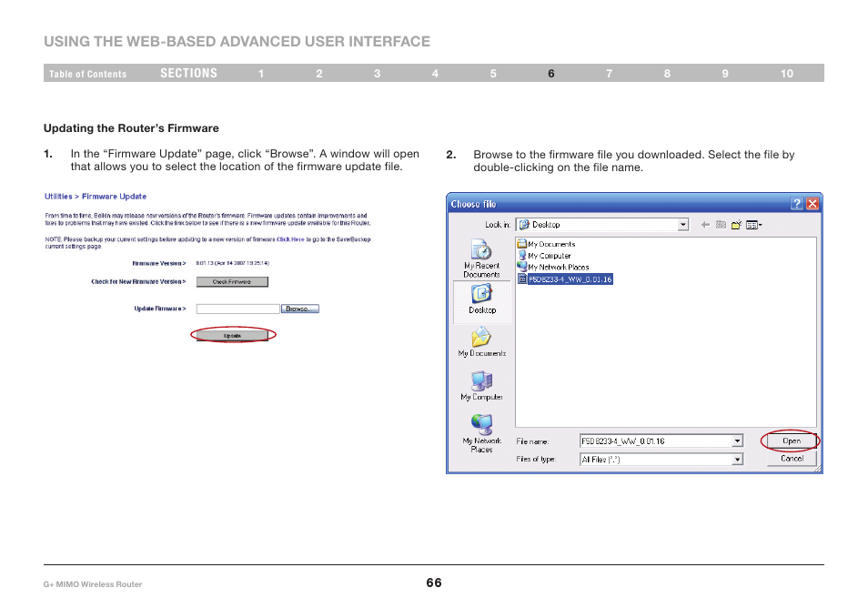Click the Firmware Update breadcrumb text
Image resolution: width=868 pixels, height=608 pixels.
[114, 197]
